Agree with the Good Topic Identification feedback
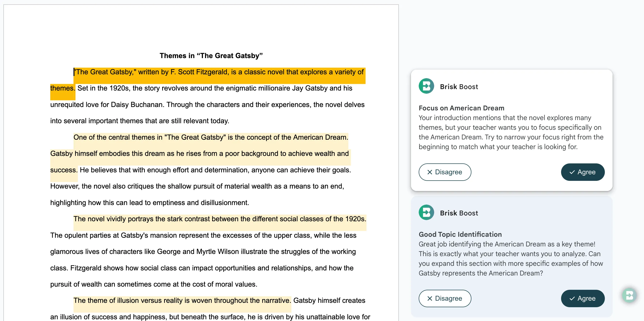The image size is (644, 321). tap(583, 298)
